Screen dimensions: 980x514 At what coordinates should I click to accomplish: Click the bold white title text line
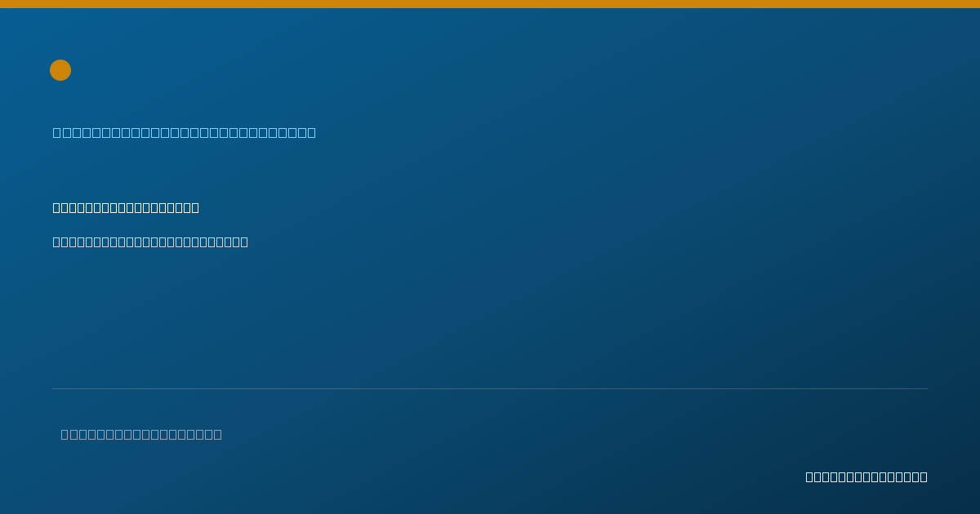[126, 207]
